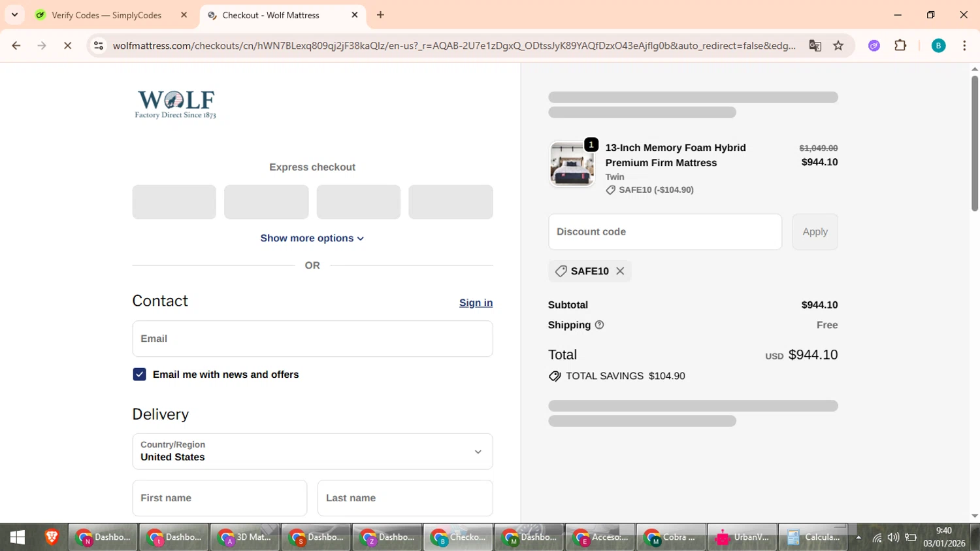Open the tab search dropdown arrow
Viewport: 980px width, 551px height.
[14, 14]
